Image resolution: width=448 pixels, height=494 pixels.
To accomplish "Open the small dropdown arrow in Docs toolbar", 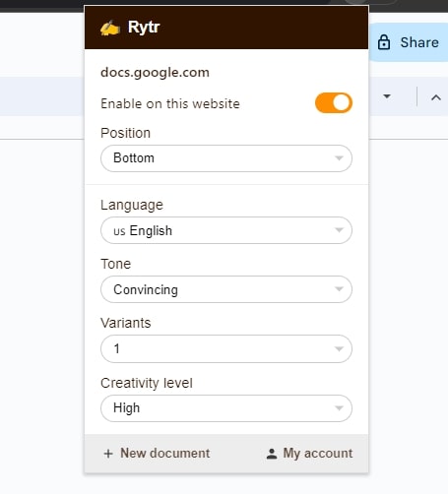I will pos(387,96).
